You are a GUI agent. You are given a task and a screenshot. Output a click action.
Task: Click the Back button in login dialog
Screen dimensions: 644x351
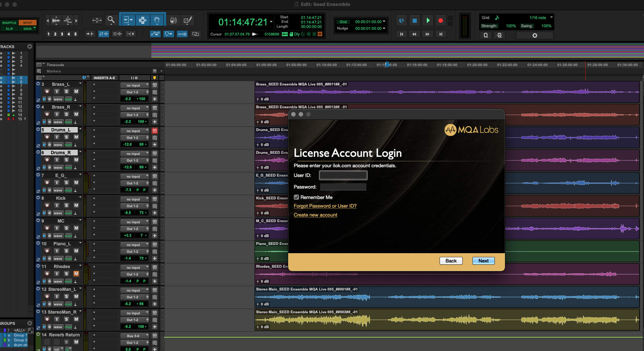coord(451,261)
